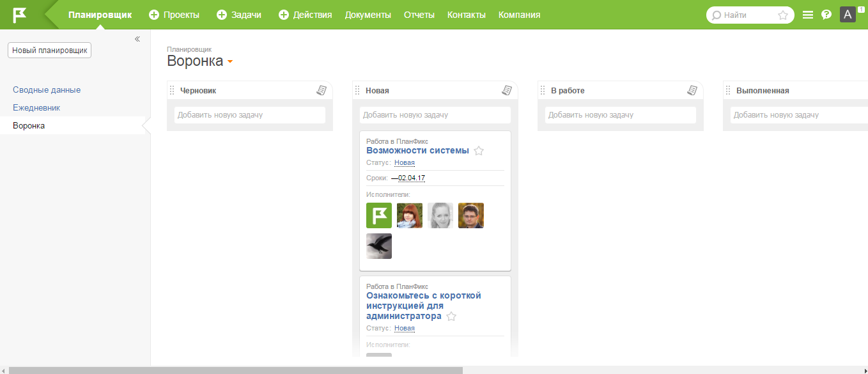Click list settings icon in В работе column
Viewport: 868px width, 374px height.
click(x=692, y=90)
